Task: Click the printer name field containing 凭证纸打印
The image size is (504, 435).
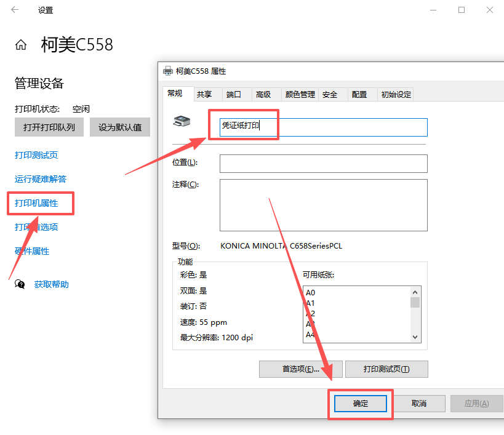Action: point(323,127)
